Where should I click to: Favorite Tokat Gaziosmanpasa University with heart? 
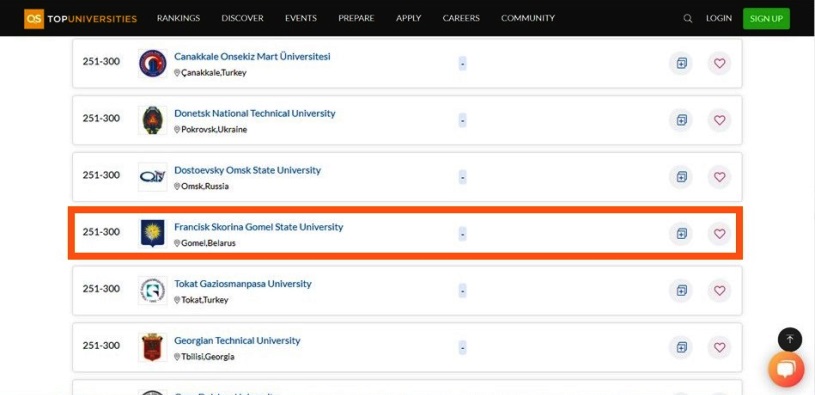point(719,291)
